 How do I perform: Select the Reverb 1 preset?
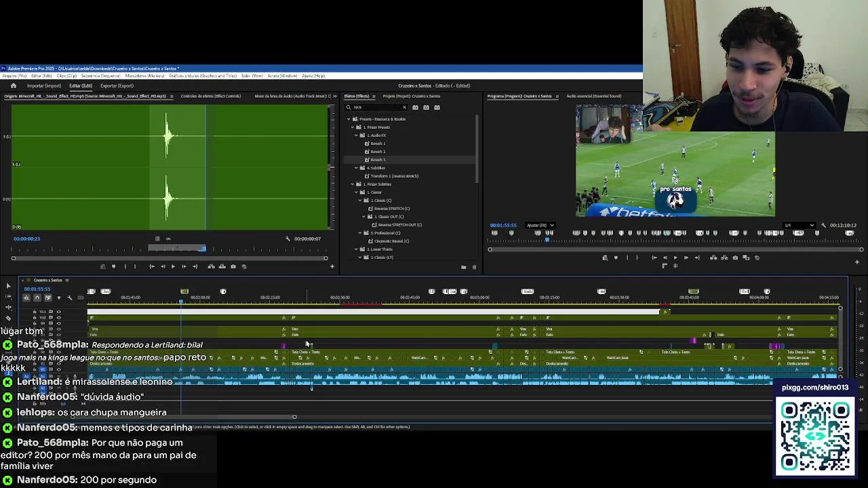(378, 144)
